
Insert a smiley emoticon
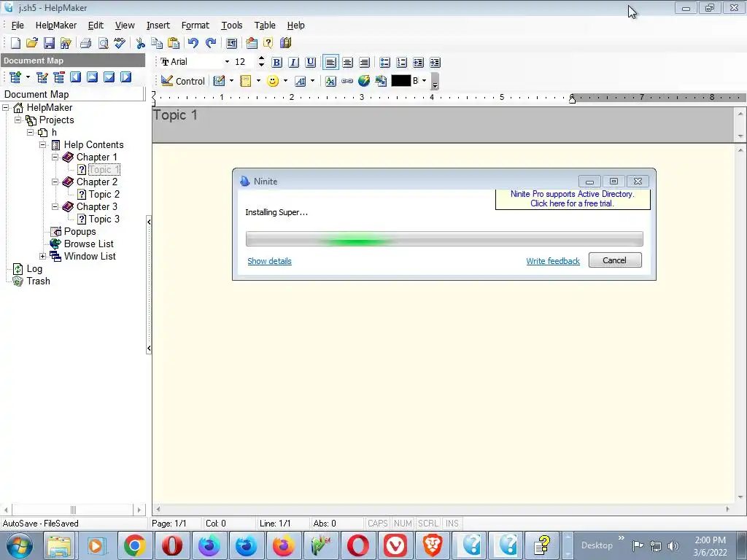point(273,81)
